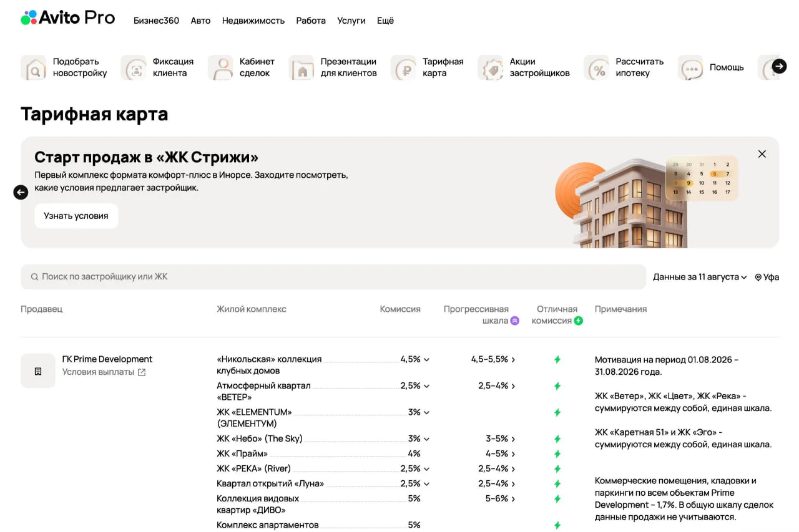Open the Услуги menu item
This screenshot has width=799, height=532.
(x=351, y=21)
